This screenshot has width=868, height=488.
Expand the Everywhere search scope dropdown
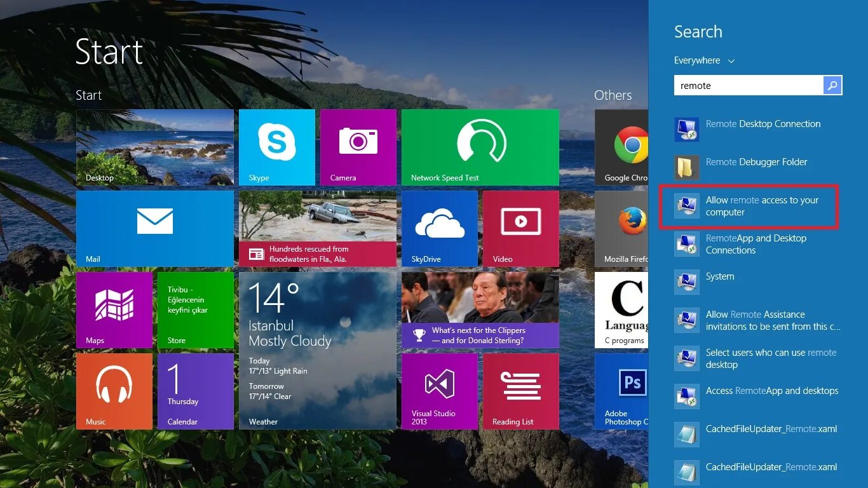coord(704,60)
